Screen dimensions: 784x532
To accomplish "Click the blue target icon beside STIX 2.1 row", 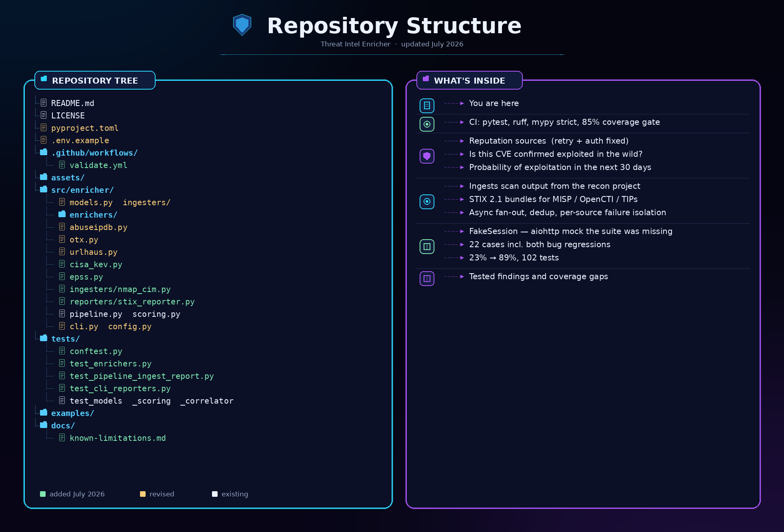I will (427, 201).
